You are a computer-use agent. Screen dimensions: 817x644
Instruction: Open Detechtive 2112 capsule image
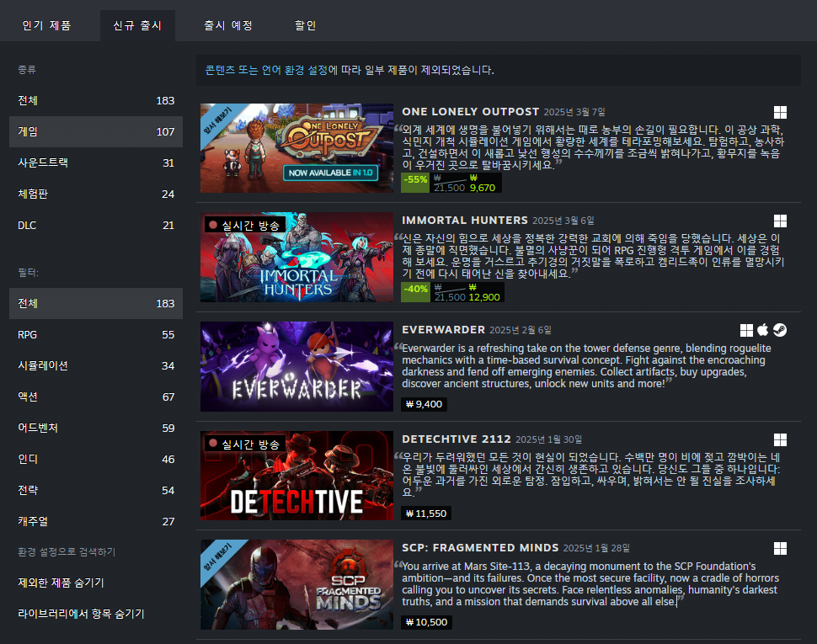[297, 476]
